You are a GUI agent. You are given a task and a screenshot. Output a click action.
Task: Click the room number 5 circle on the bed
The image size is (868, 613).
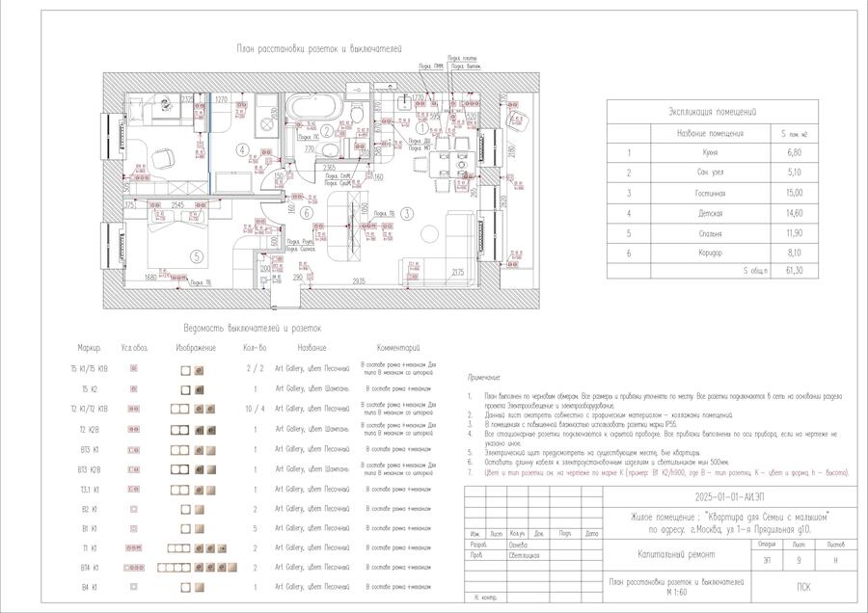[196, 256]
